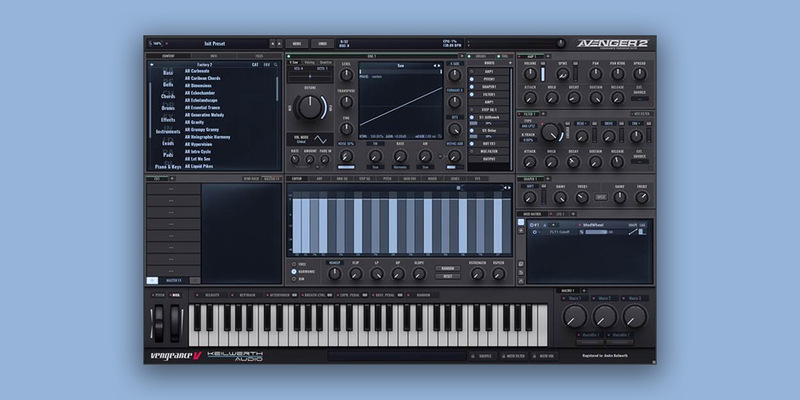Open the STEP SQ tab
Image resolution: width=800 pixels, height=400 pixels.
364,178
